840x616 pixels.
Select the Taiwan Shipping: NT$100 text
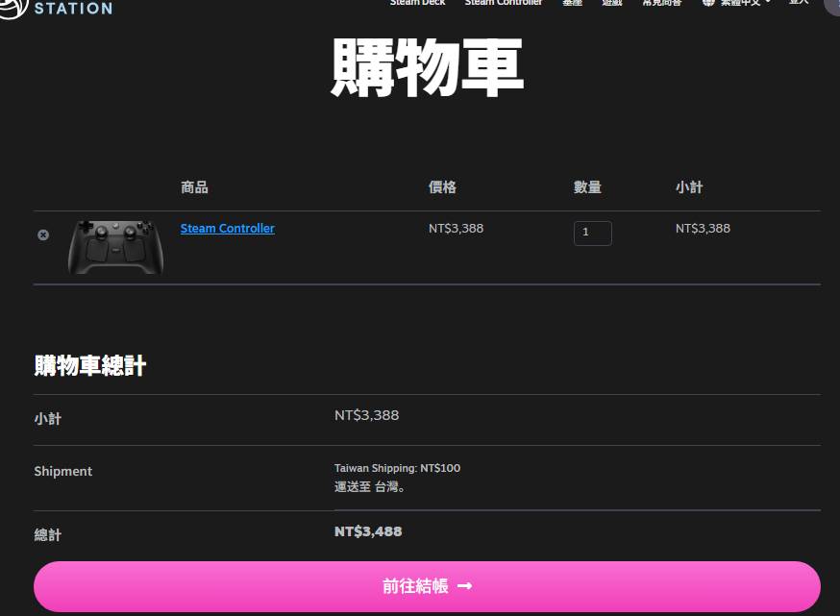pyautogui.click(x=397, y=468)
